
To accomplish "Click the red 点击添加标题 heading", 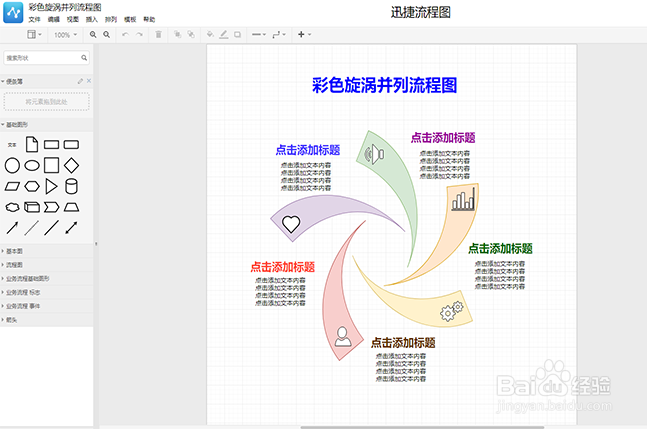I will 283,267.
